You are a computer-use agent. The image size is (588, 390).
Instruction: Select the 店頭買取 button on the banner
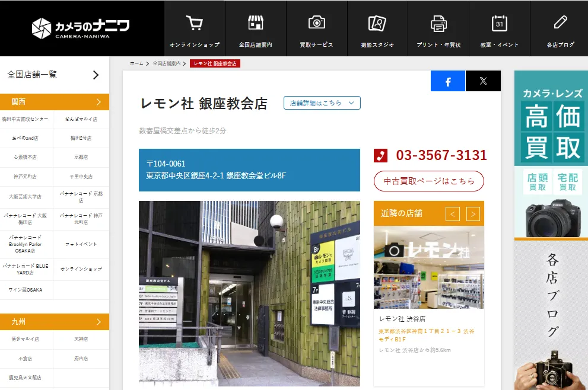(538, 182)
